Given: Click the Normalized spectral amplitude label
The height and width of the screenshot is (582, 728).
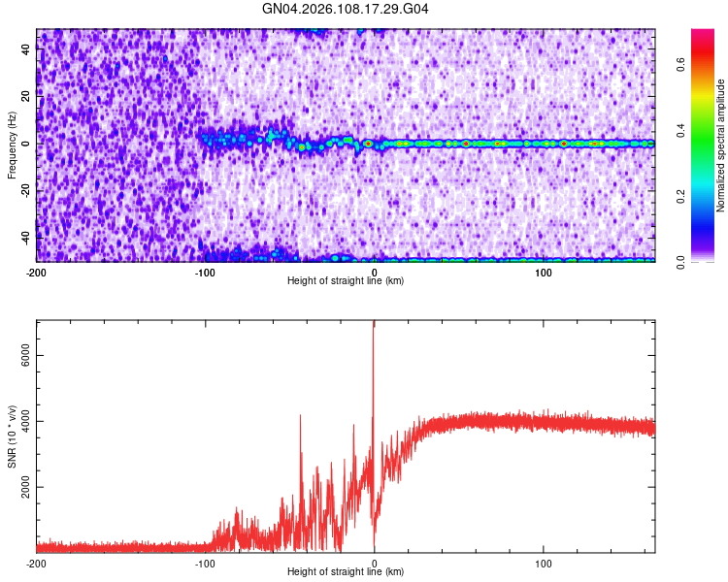Looking at the screenshot, I should pos(720,145).
